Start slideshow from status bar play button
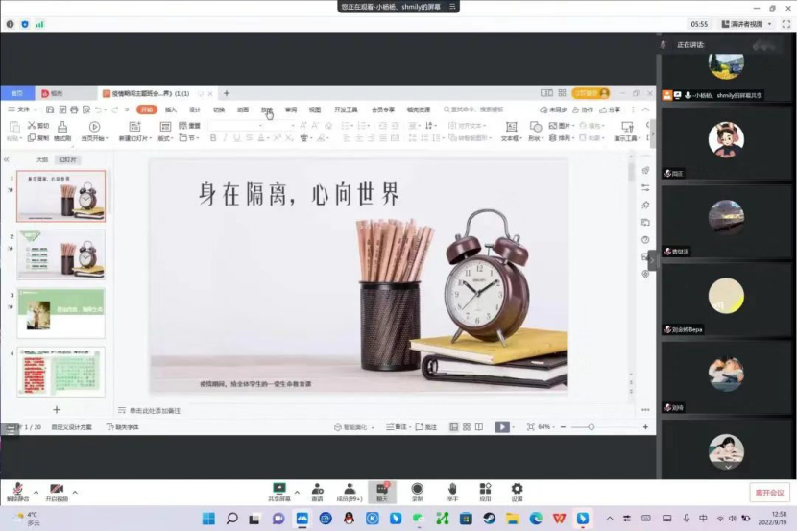This screenshot has width=797, height=532. (501, 427)
